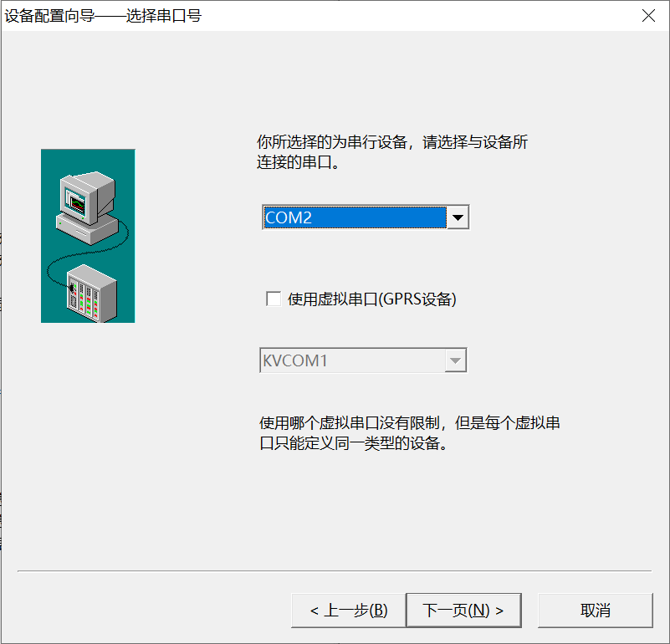This screenshot has height=644, width=670.
Task: Click the 使用虚拟串口(GPRS设备) label text
Action: point(372,299)
